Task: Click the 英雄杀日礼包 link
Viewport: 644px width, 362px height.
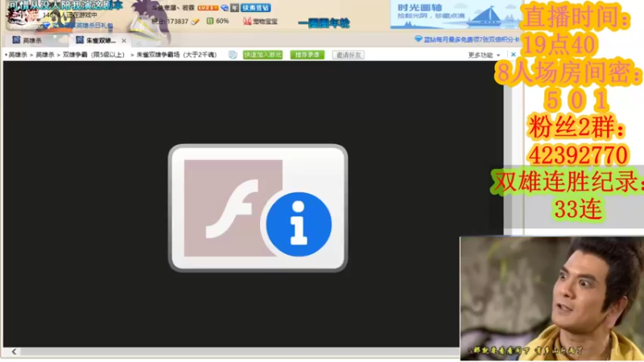Action: tap(78, 26)
